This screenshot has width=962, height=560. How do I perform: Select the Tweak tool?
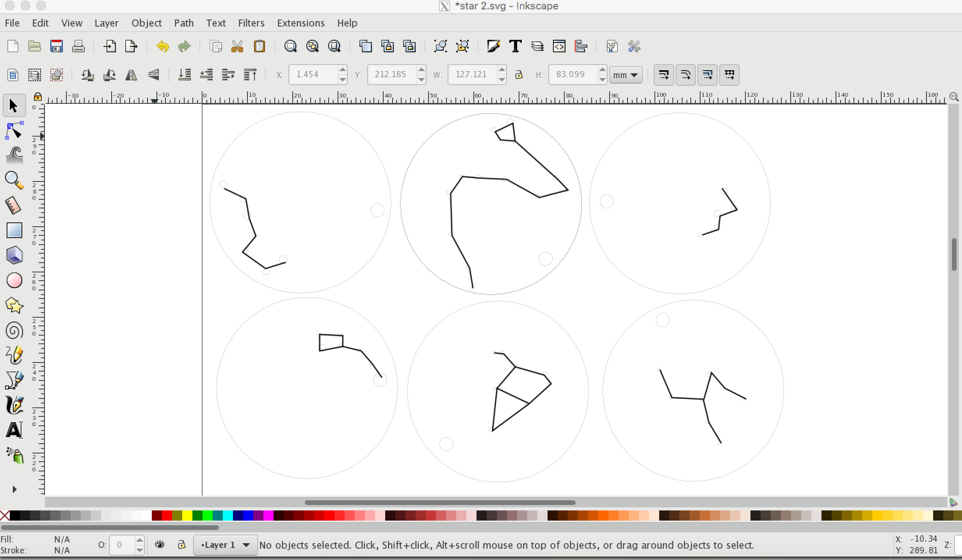(14, 155)
